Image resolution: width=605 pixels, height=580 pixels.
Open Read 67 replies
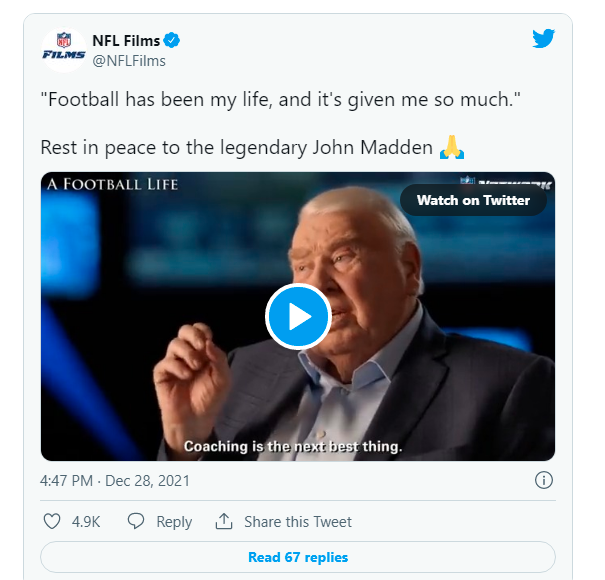click(298, 557)
